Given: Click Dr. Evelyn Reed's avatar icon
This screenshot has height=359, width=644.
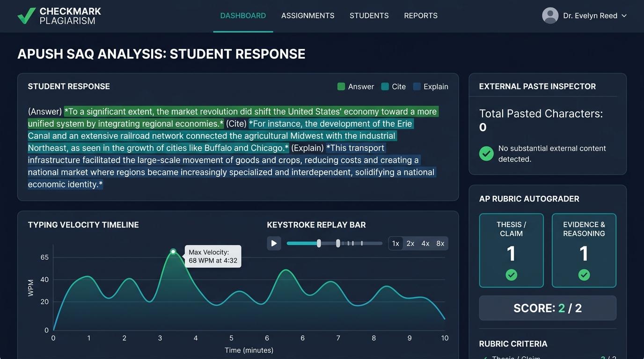Looking at the screenshot, I should 550,15.
